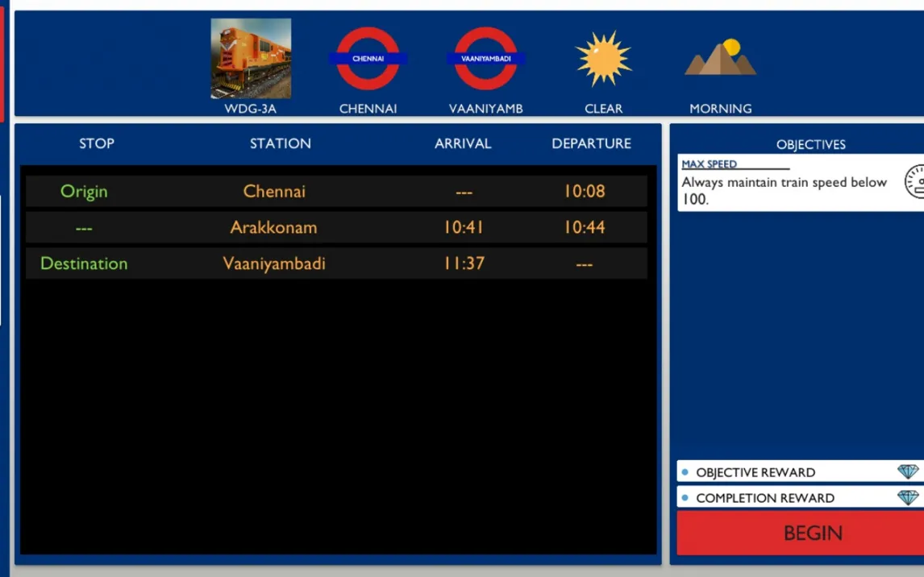Click the WDG-3A locomotive thumbnail
This screenshot has height=577, width=924.
[x=251, y=59]
